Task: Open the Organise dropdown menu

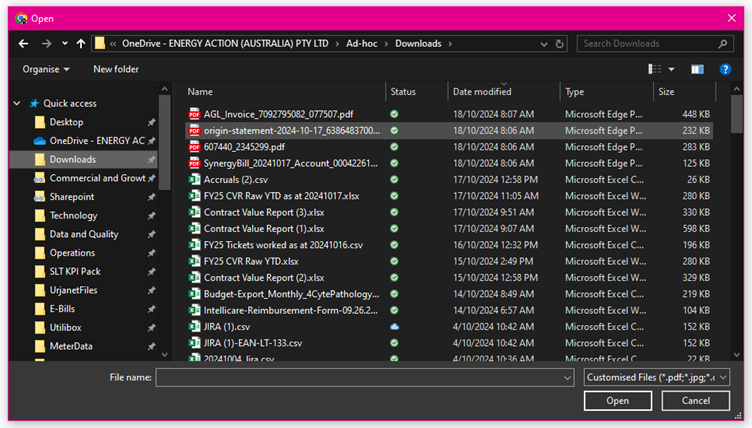Action: tap(46, 69)
